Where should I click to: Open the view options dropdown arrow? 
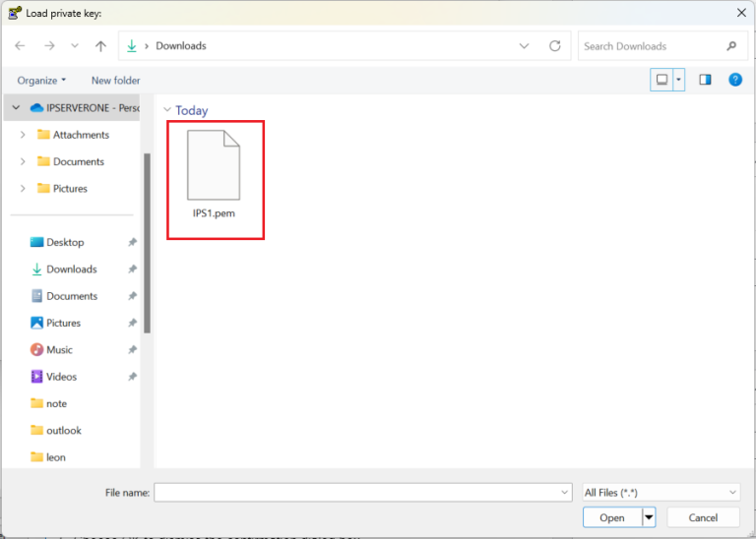[678, 80]
